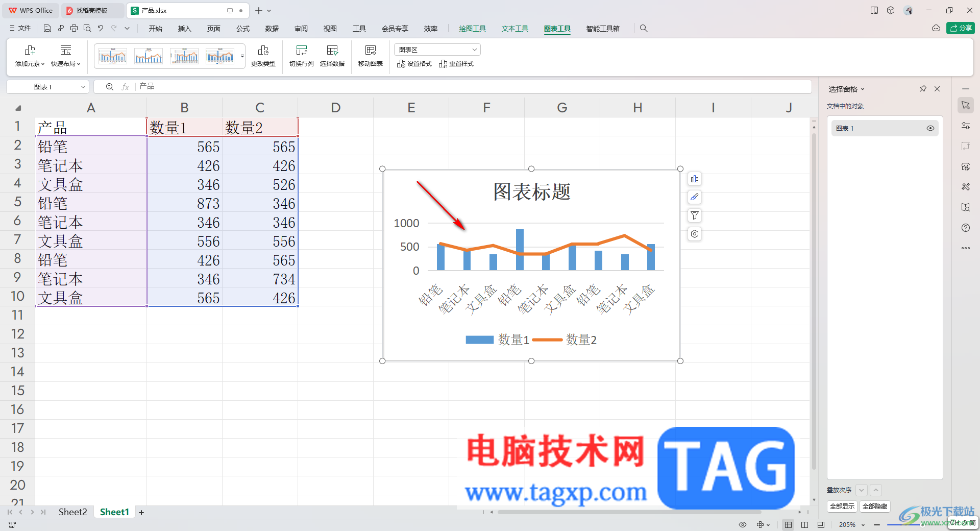
Task: Open the search magnifier in the ribbon tab bar
Action: 644,29
